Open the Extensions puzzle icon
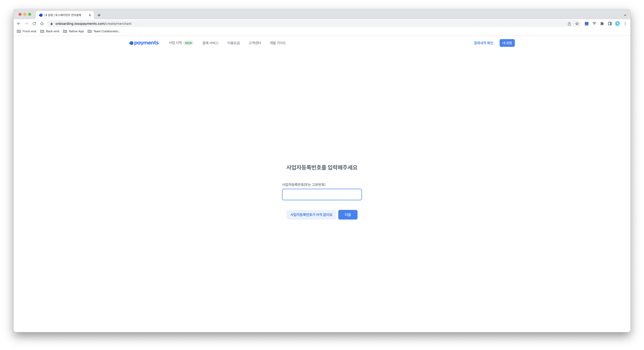The height and width of the screenshot is (350, 644). (602, 23)
